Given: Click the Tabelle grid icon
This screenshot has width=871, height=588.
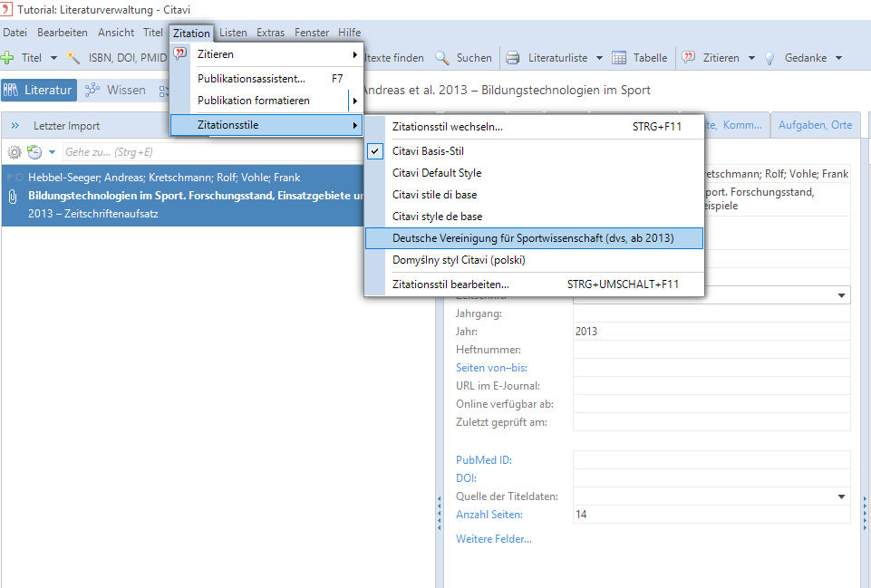Looking at the screenshot, I should click(x=619, y=58).
